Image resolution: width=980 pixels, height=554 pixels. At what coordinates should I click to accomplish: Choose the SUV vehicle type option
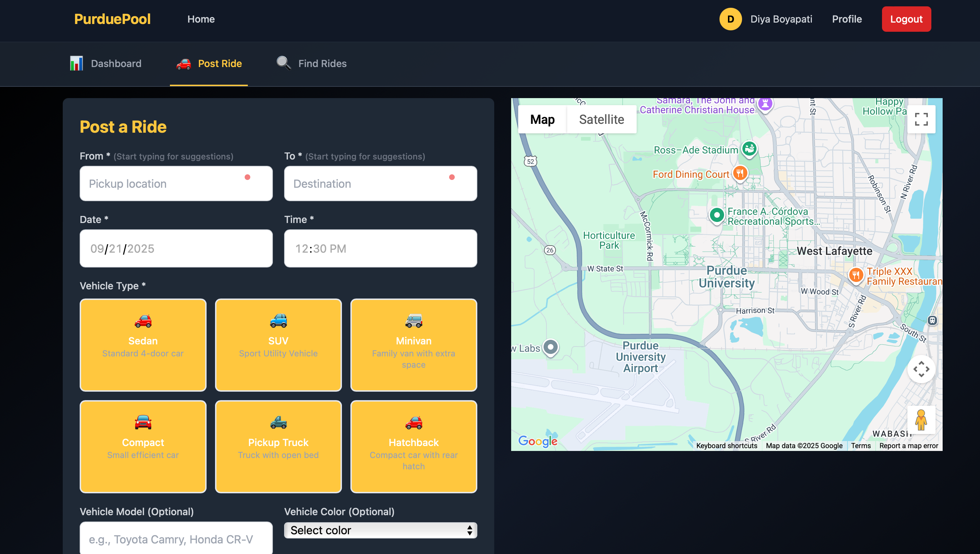pyautogui.click(x=278, y=345)
